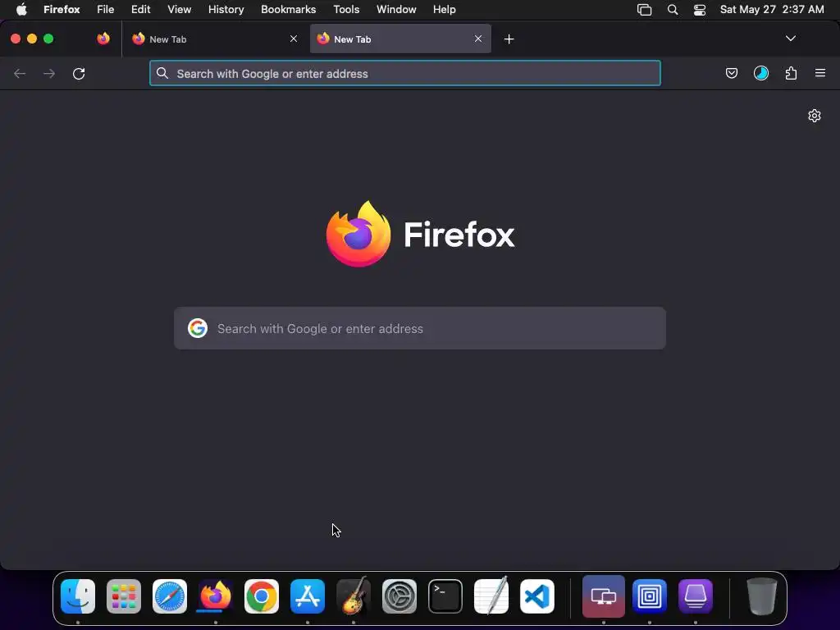
Task: Open the new tab personalize gear
Action: coord(815,116)
